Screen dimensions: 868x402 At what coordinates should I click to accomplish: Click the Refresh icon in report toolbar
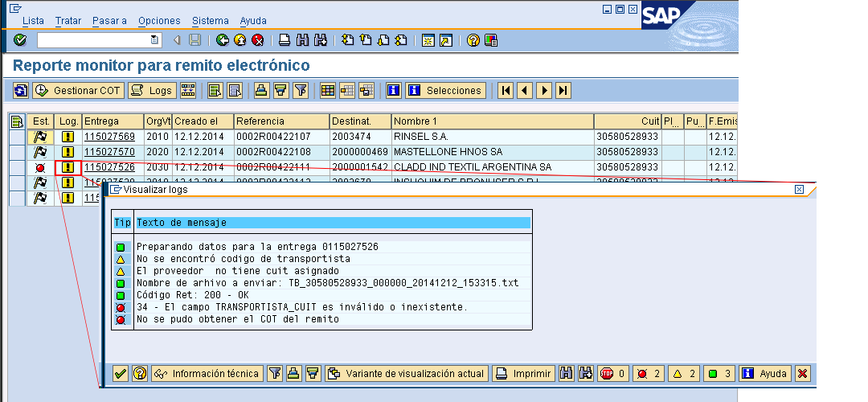pos(21,90)
